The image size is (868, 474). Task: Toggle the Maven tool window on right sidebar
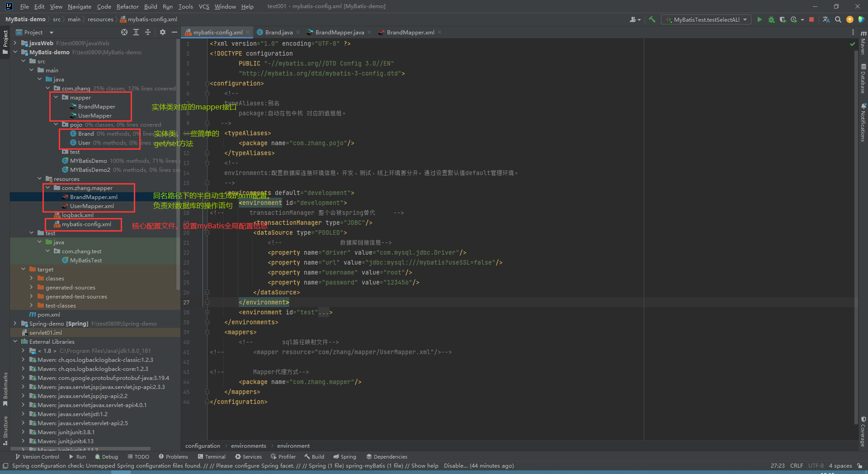tap(863, 43)
